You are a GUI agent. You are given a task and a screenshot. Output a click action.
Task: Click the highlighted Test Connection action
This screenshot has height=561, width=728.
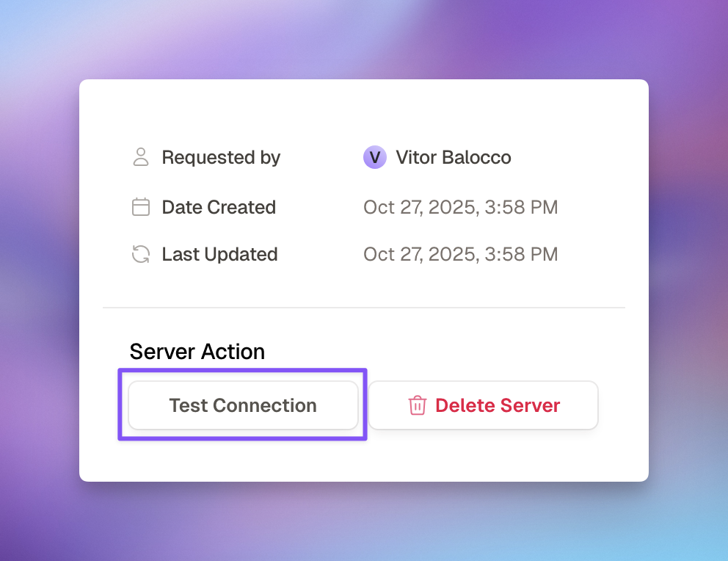pos(243,405)
